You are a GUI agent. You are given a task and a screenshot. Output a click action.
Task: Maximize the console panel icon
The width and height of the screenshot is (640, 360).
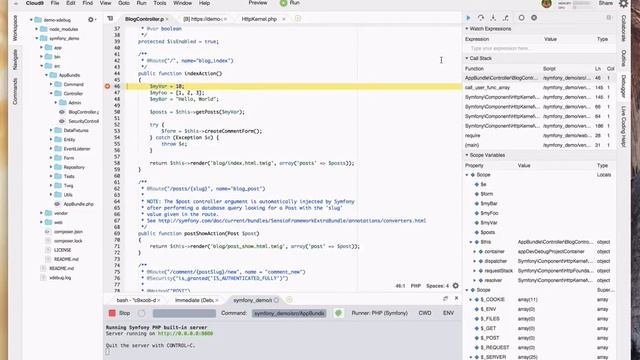(445, 298)
